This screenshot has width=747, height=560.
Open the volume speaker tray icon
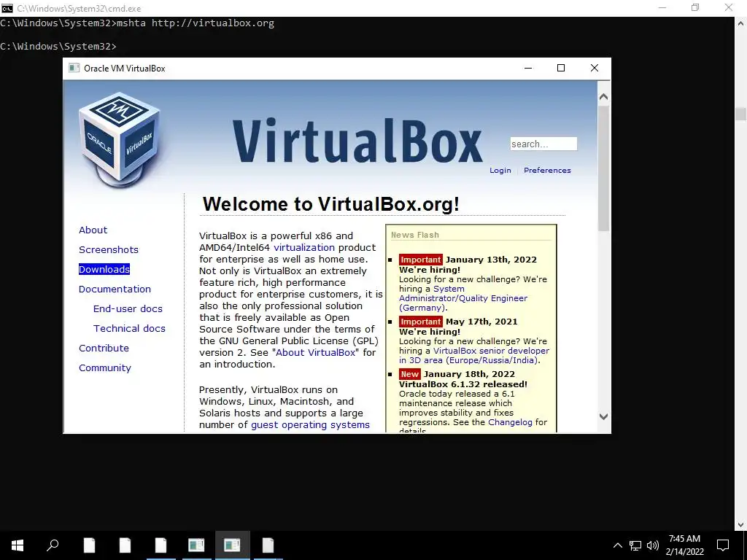(x=653, y=545)
